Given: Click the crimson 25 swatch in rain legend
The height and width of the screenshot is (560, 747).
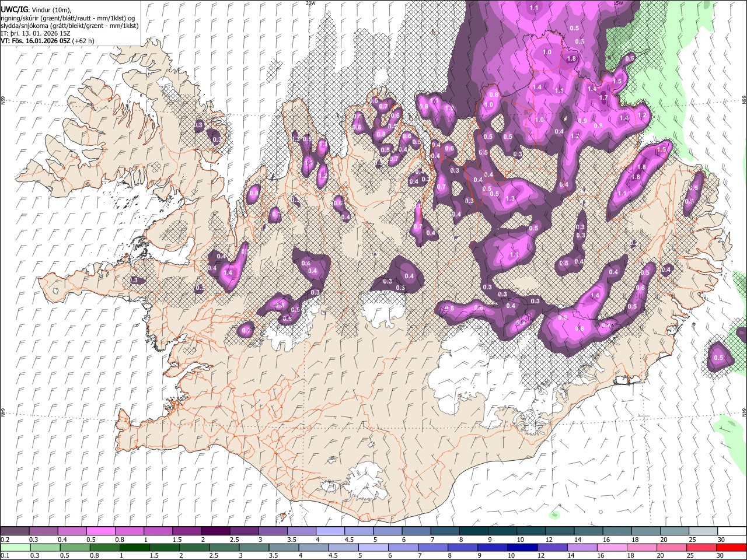Looking at the screenshot, I should (x=701, y=547).
